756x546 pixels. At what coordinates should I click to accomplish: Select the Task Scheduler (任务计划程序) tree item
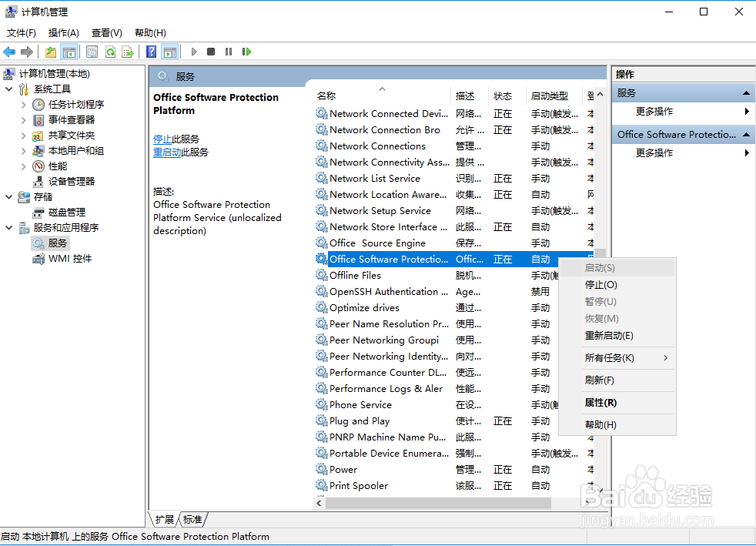point(75,104)
